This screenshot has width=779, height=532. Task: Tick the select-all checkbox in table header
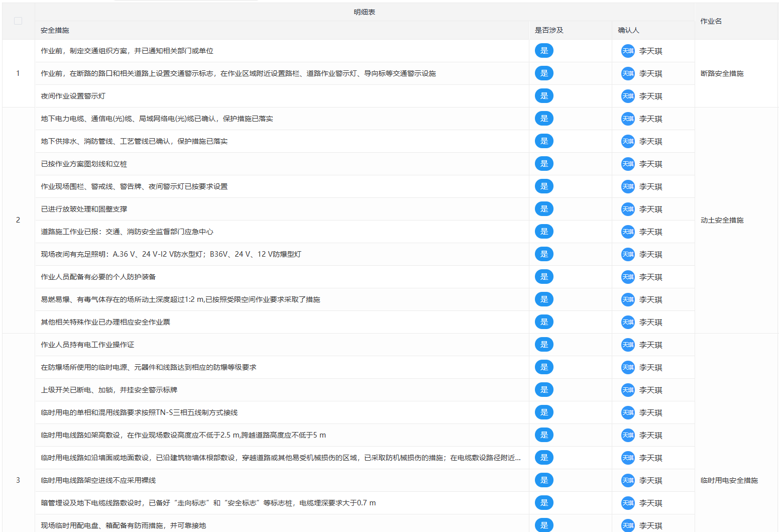(x=18, y=21)
